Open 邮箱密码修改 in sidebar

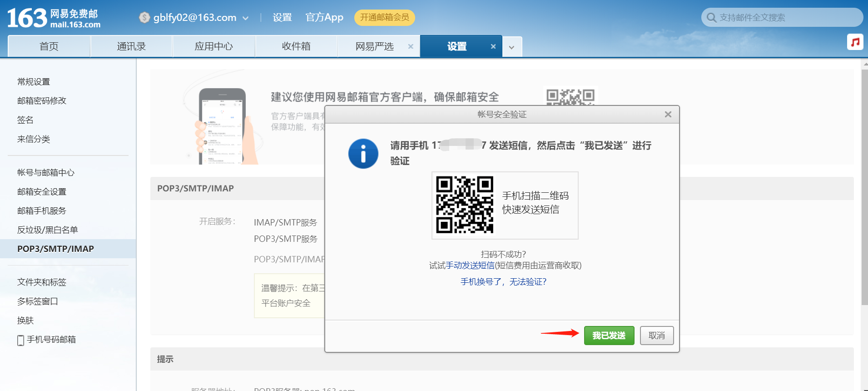click(42, 101)
